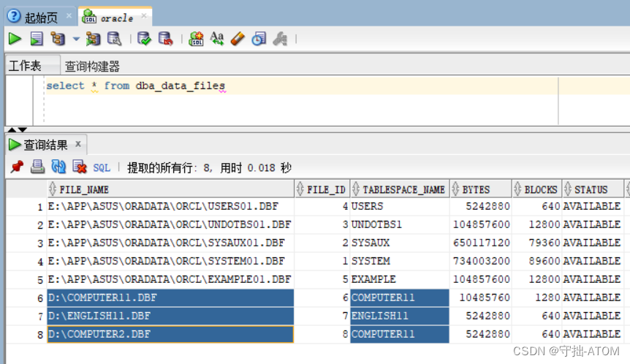This screenshot has width=630, height=364.
Task: Rollback changes with the red arrow database icon
Action: point(165,39)
